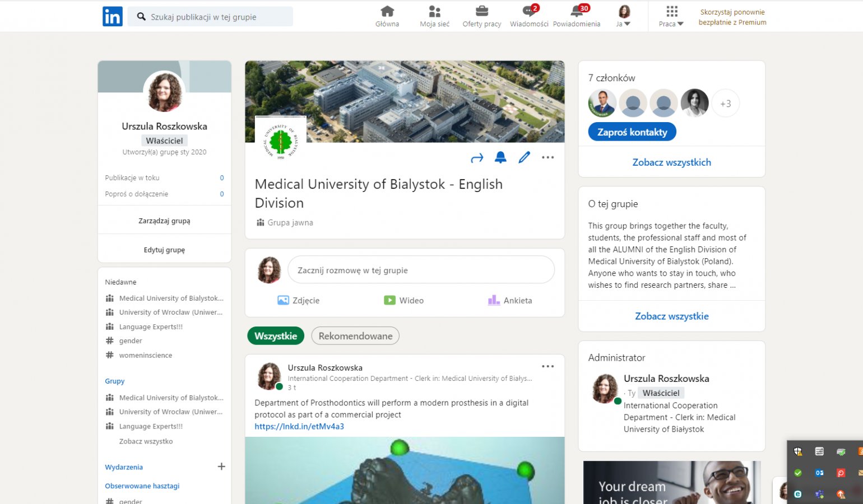The height and width of the screenshot is (504, 863).
Task: Click the pencil edit group icon
Action: 524,158
